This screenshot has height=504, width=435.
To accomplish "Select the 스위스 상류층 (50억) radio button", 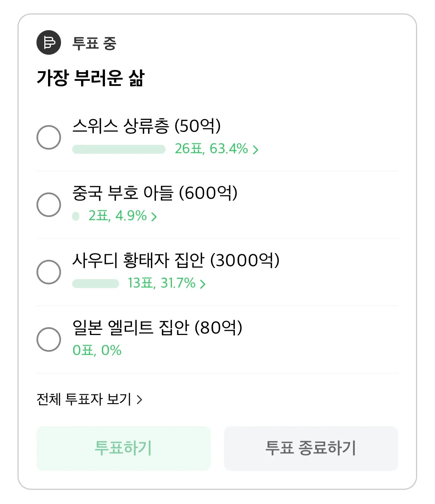I will coord(49,137).
